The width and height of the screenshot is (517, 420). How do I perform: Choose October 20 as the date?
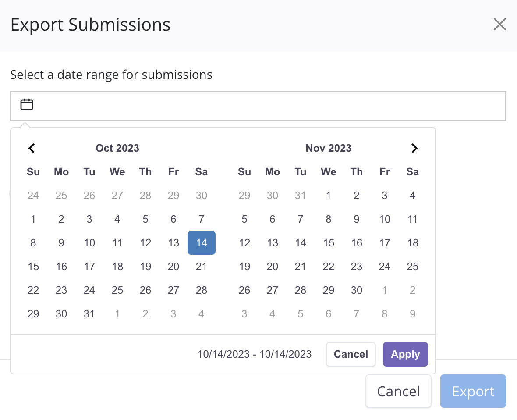[174, 267]
